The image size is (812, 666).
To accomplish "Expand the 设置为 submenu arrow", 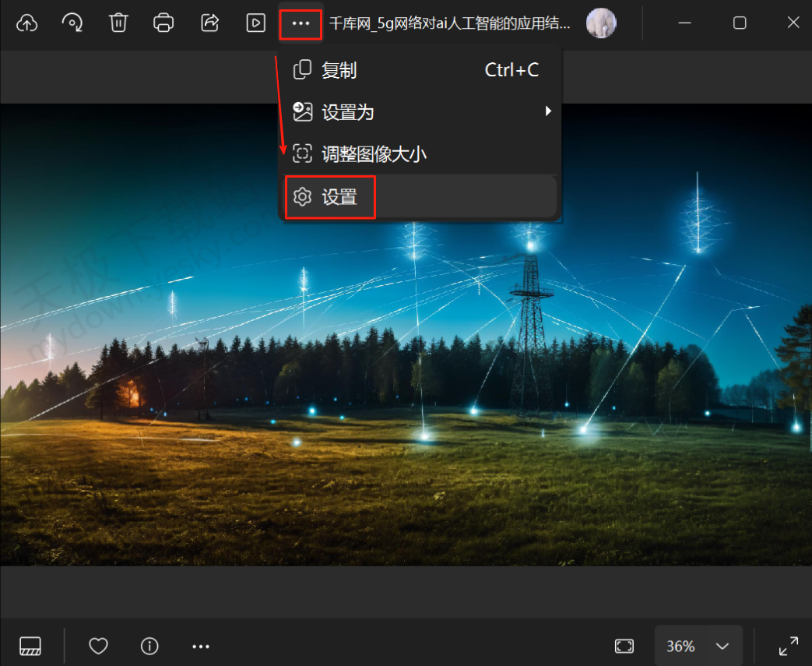I will pyautogui.click(x=548, y=111).
